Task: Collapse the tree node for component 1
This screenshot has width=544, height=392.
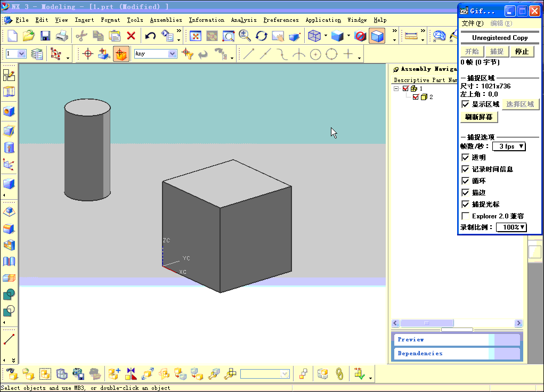Action: (x=396, y=88)
